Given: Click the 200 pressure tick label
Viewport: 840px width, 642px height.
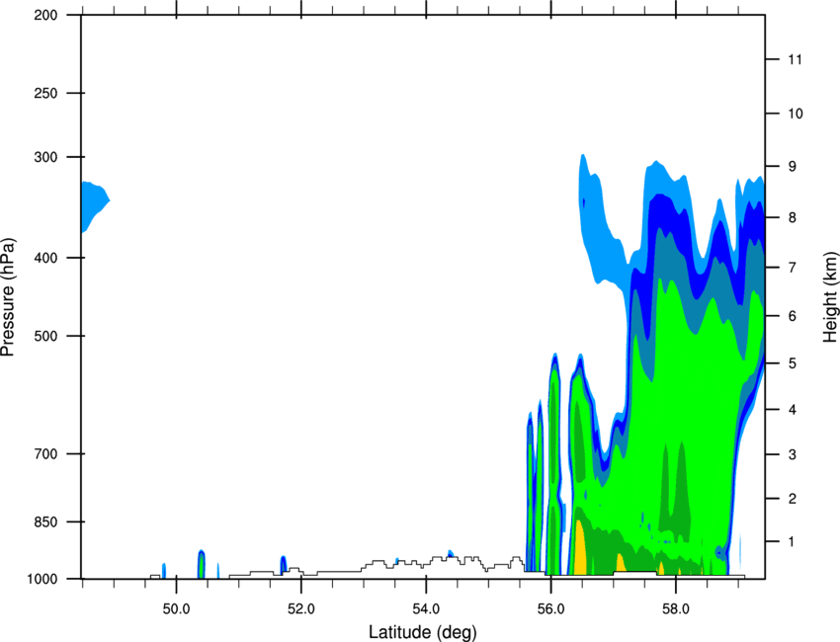Looking at the screenshot, I should point(45,15).
